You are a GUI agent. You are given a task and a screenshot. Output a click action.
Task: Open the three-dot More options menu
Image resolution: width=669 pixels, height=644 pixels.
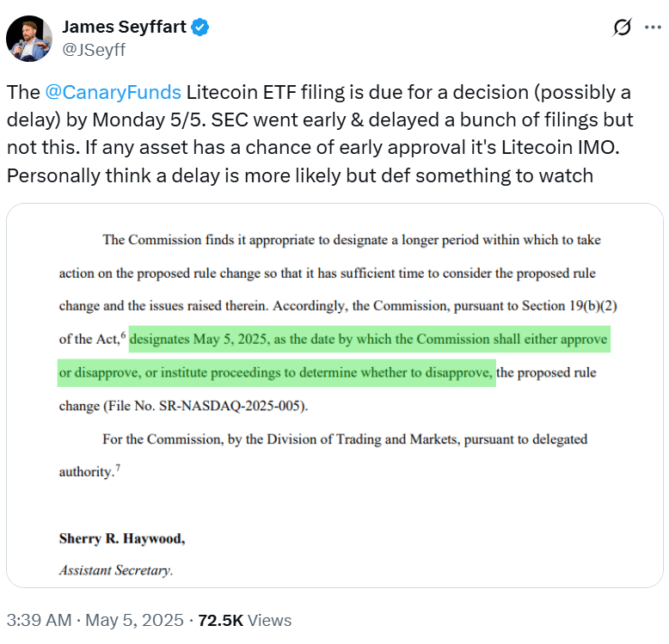651,28
